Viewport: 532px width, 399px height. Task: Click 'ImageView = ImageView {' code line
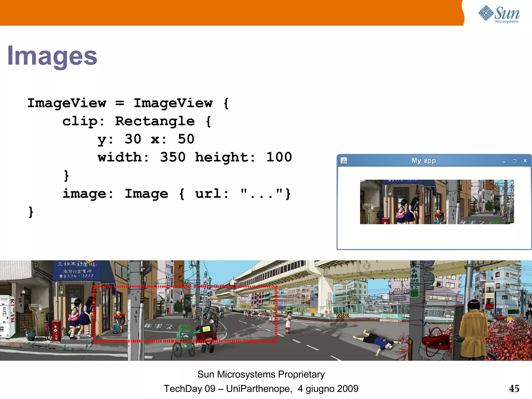[128, 103]
